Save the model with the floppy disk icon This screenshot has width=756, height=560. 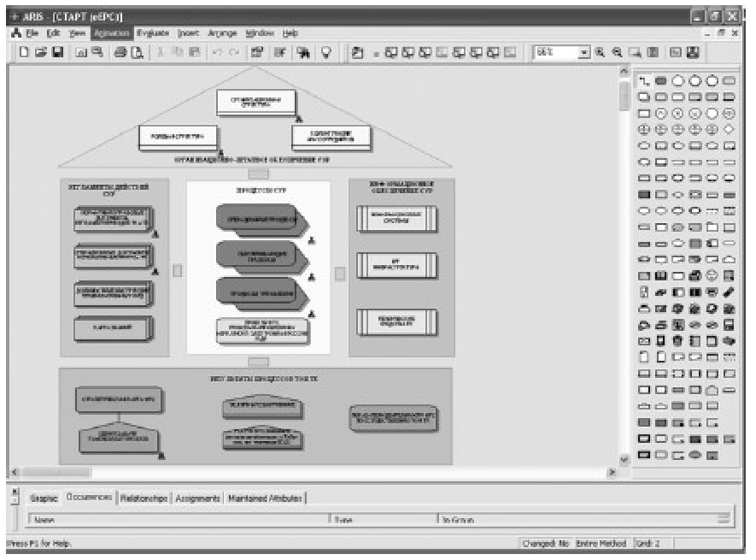pos(58,52)
